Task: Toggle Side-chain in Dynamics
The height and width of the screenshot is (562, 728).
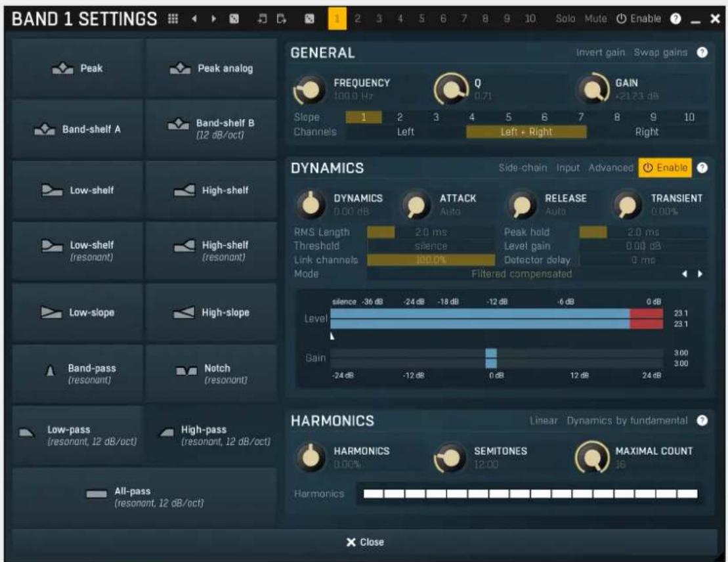Action: [523, 167]
